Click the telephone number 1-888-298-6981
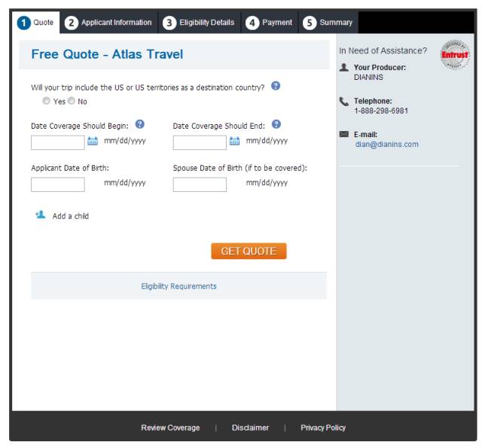The height and width of the screenshot is (448, 482). click(x=381, y=111)
